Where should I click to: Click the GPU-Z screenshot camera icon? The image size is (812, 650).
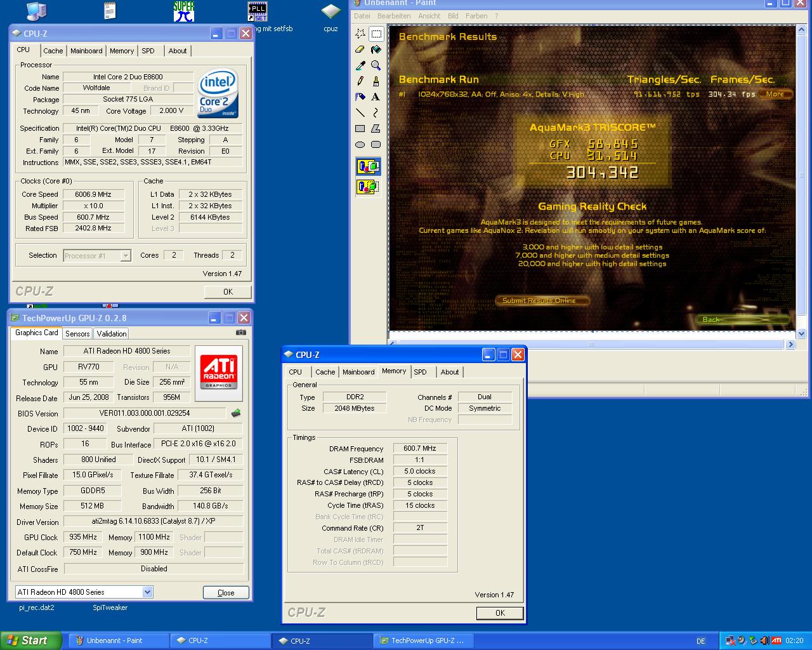pyautogui.click(x=241, y=332)
